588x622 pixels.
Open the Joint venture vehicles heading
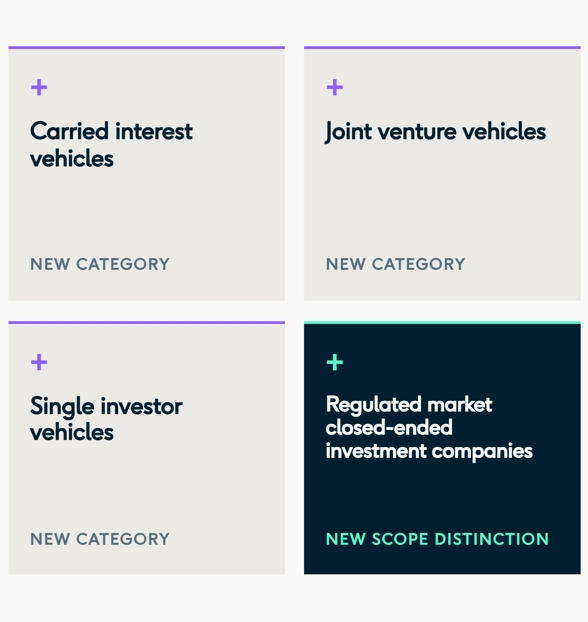435,132
